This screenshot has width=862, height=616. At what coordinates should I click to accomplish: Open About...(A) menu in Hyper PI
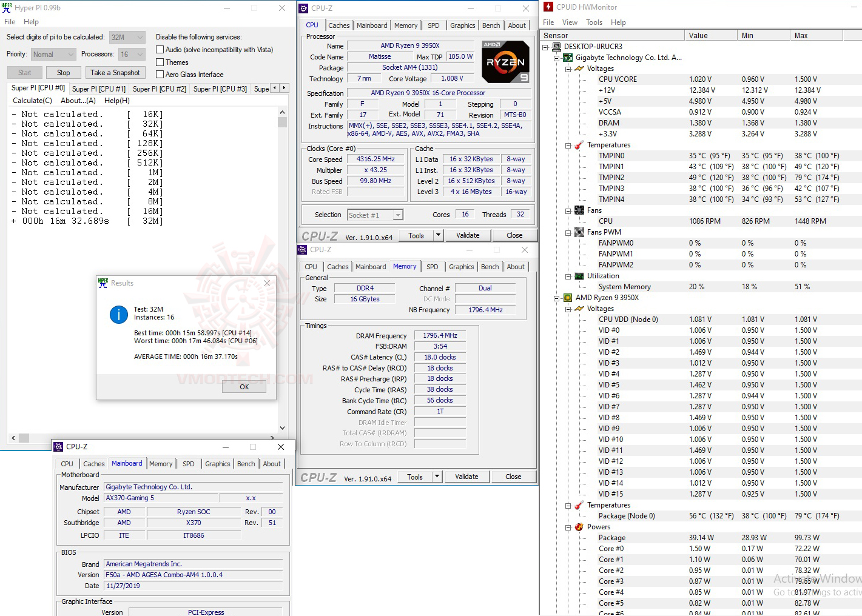78,101
